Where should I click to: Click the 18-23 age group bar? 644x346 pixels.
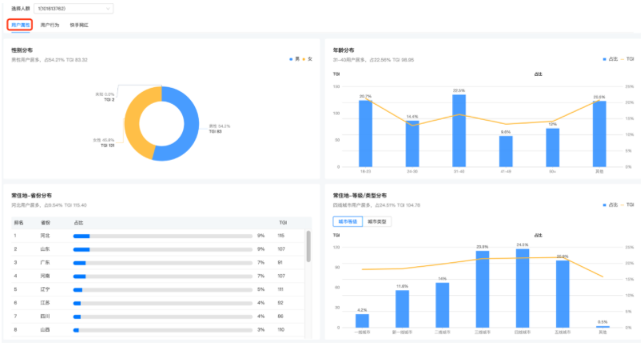[x=365, y=134]
